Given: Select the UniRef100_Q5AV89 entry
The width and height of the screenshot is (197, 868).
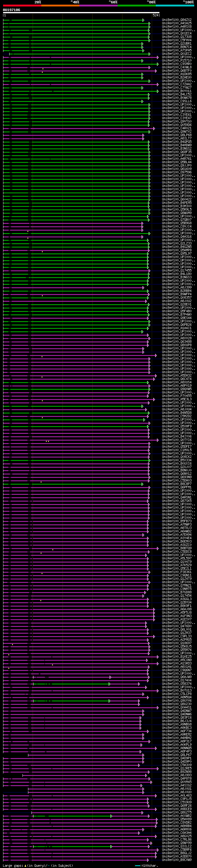Looking at the screenshot, I should [x=177, y=819].
